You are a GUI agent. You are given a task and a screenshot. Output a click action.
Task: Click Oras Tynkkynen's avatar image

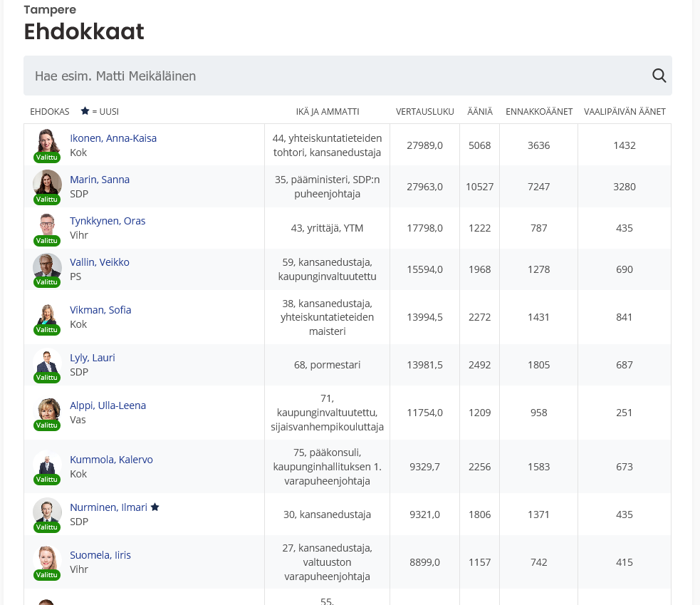click(47, 224)
